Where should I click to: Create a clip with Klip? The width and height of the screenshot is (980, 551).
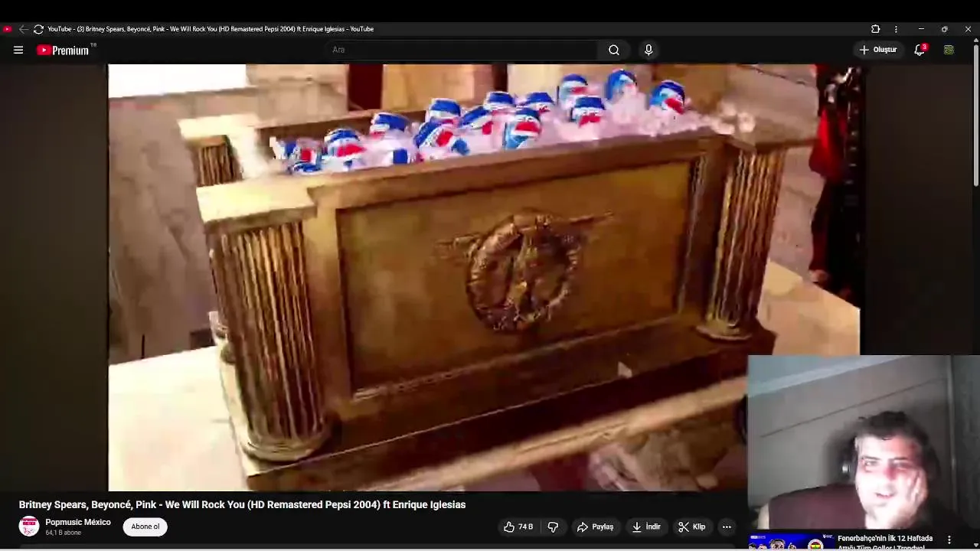(691, 527)
